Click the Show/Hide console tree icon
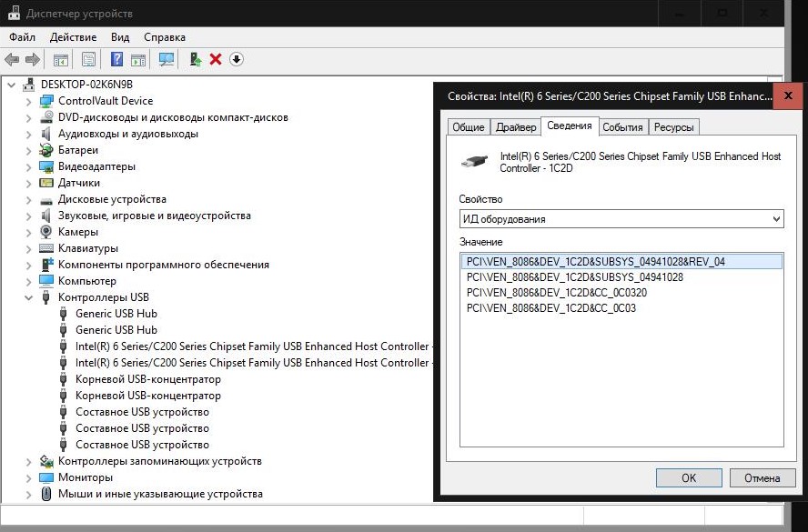This screenshot has width=808, height=532. (x=61, y=59)
